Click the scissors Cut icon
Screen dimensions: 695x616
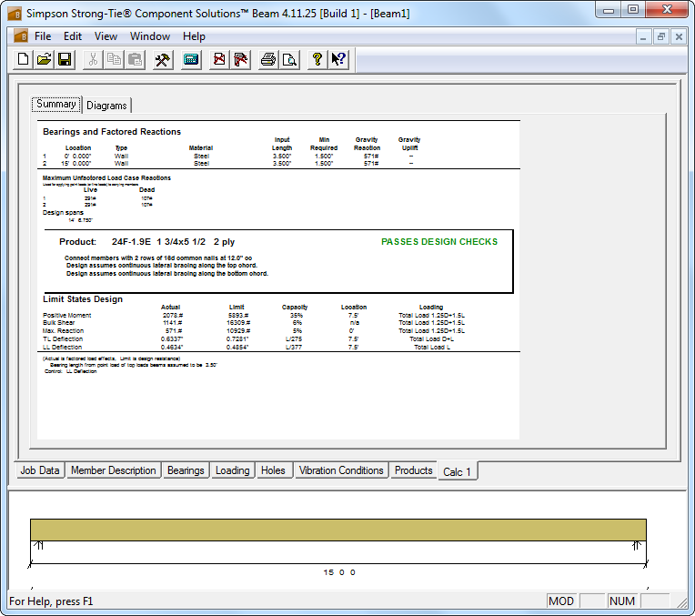tap(93, 59)
